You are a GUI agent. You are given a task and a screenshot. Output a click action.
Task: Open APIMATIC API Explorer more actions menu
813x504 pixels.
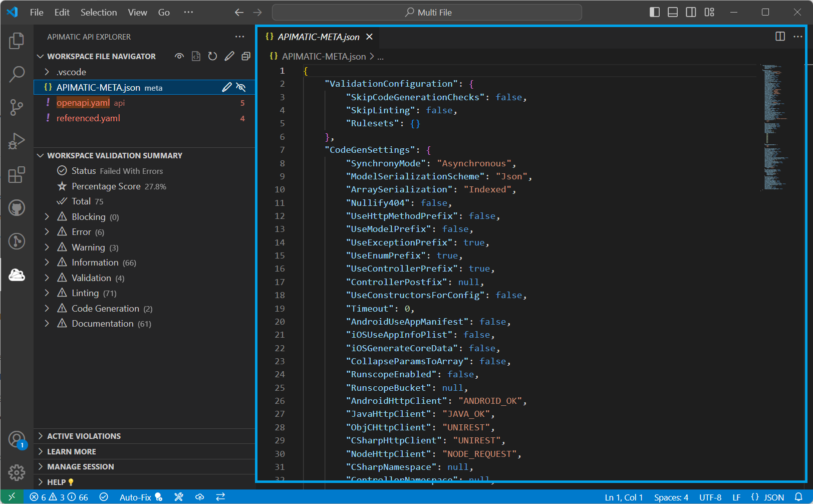pos(239,37)
